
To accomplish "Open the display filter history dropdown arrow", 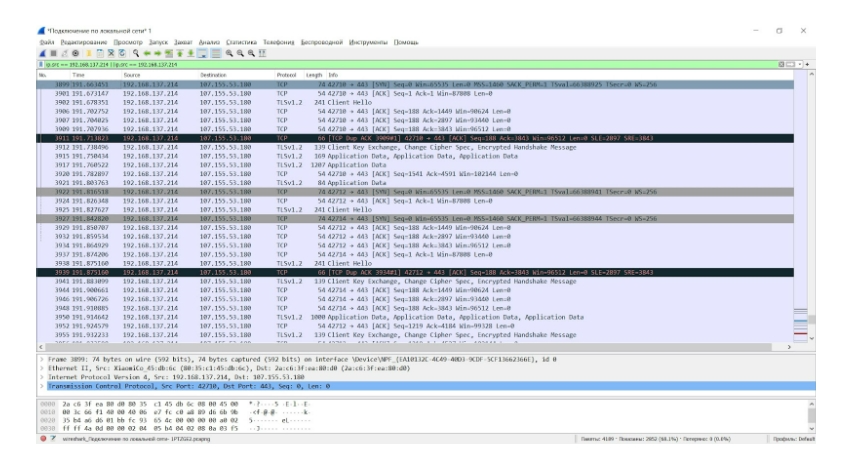I will click(799, 65).
